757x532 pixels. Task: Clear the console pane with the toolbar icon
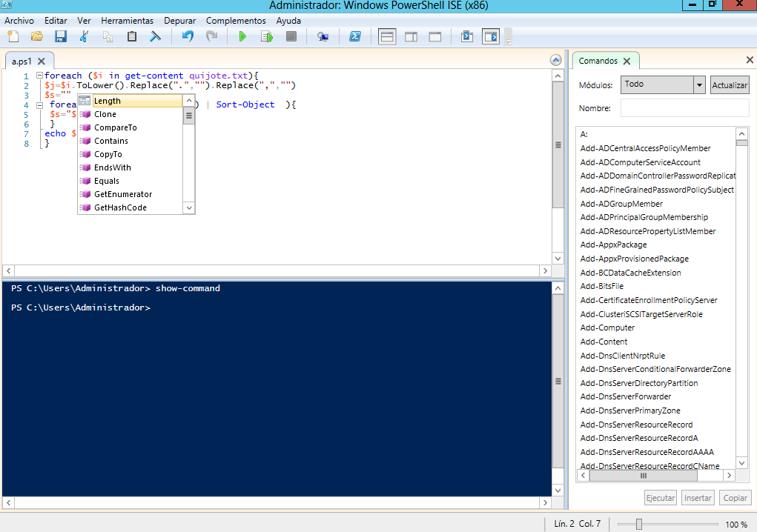[x=155, y=36]
